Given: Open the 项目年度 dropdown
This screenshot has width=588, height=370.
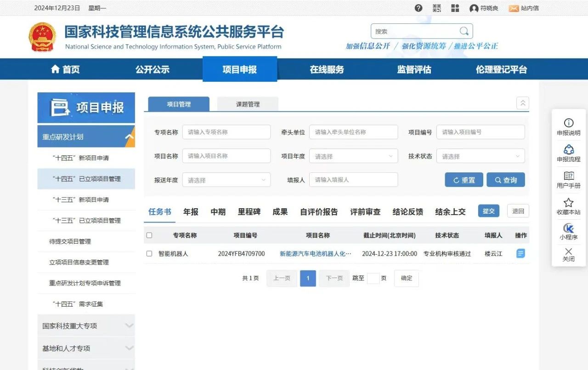Looking at the screenshot, I should [x=353, y=156].
